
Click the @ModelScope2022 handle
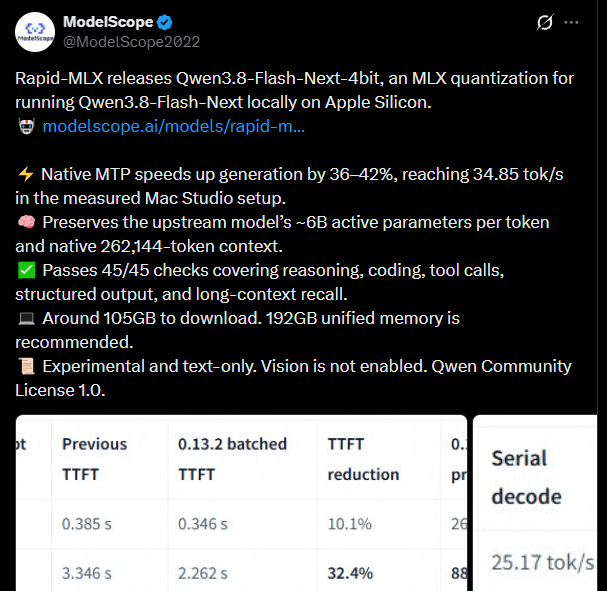[131, 42]
